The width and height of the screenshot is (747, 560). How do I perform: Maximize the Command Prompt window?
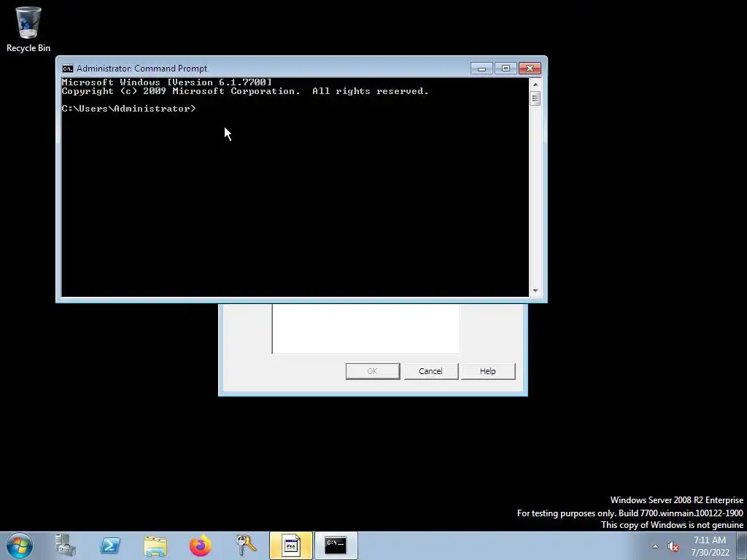coord(506,69)
